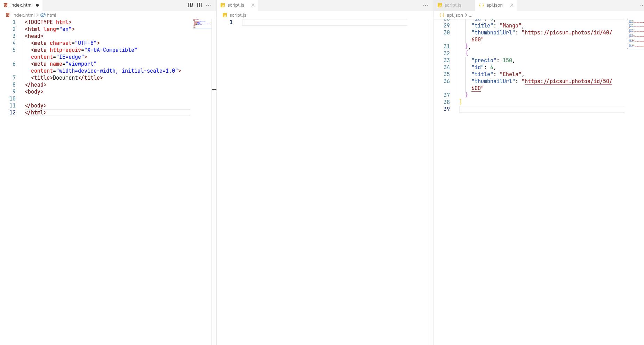Click the ellipsis breadcrumb after api.json
Screen dimensions: 644x345
(470, 15)
